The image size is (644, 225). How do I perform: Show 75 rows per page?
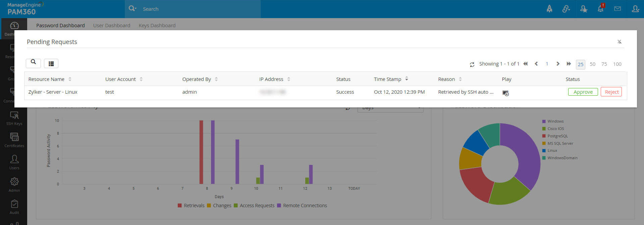coord(604,64)
